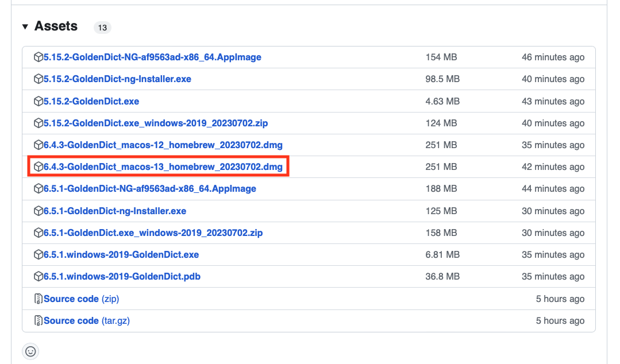Viewport: 620px width, 364px height.
Task: Download 6.4.3-GoldenDict_macos-13_homebrew dmg
Action: [x=163, y=166]
